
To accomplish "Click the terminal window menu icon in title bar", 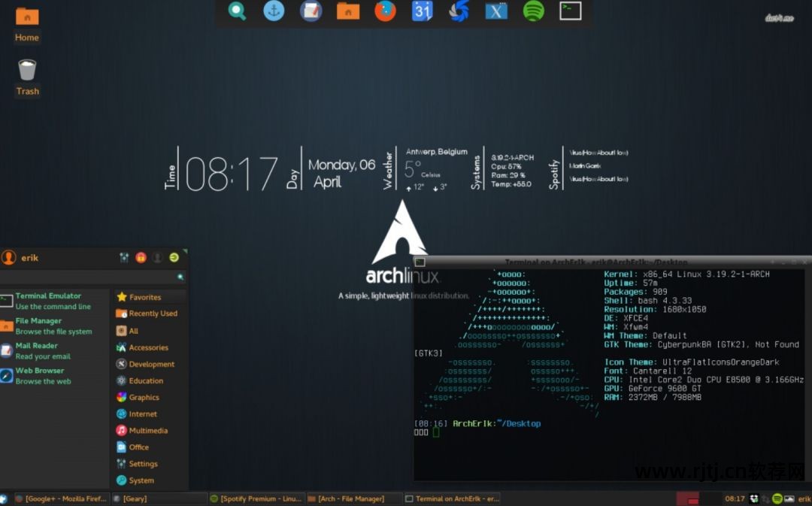I will [x=420, y=262].
